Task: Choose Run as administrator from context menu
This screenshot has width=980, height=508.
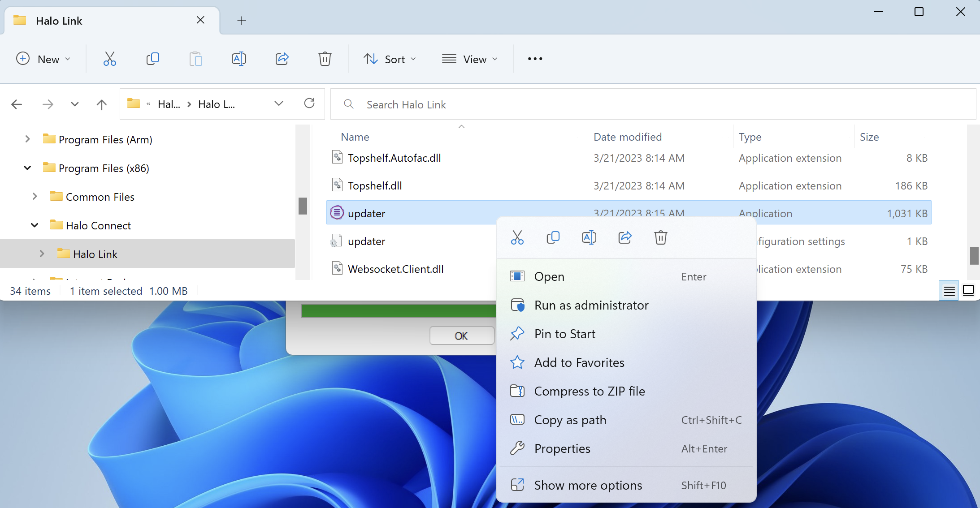Action: pyautogui.click(x=591, y=305)
